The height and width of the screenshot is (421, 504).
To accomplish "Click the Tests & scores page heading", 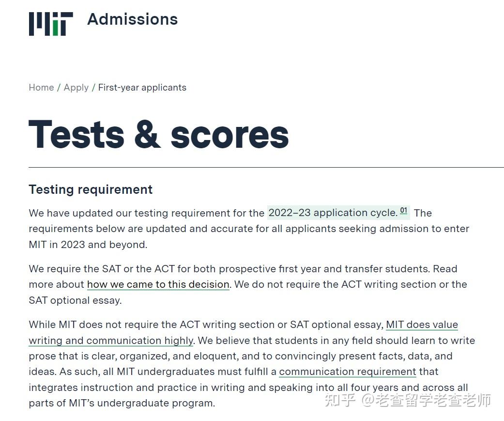I will (159, 134).
